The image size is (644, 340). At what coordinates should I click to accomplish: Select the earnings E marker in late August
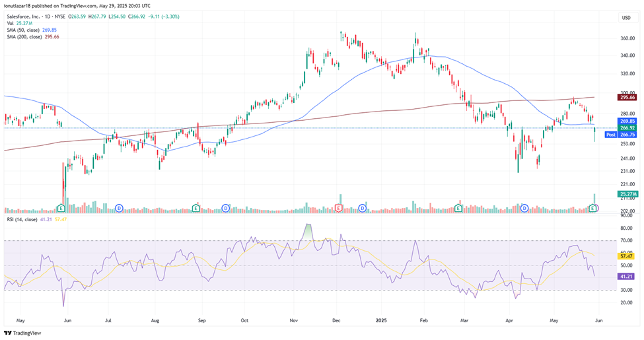(x=196, y=208)
